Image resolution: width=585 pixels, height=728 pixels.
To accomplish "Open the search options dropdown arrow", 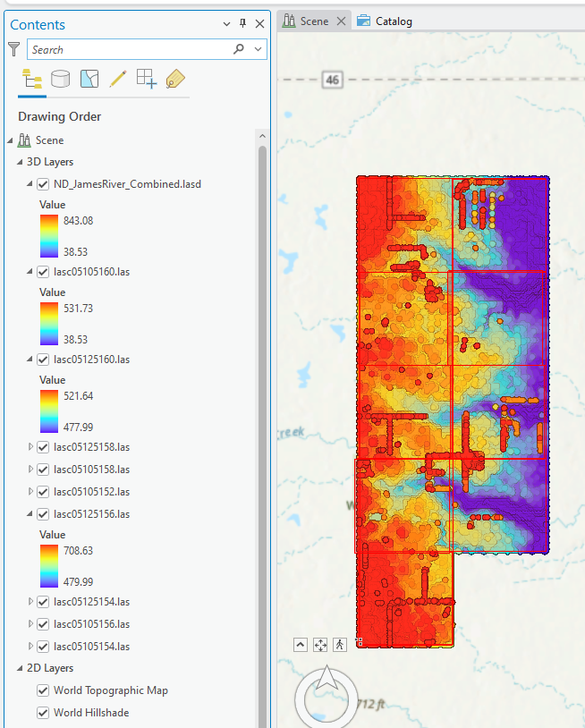I will [259, 49].
